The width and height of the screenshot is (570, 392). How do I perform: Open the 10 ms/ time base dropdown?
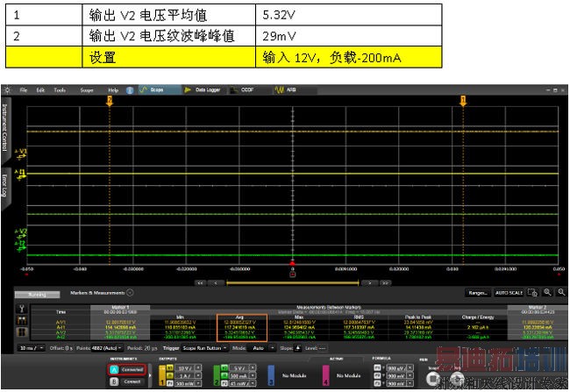pos(32,348)
